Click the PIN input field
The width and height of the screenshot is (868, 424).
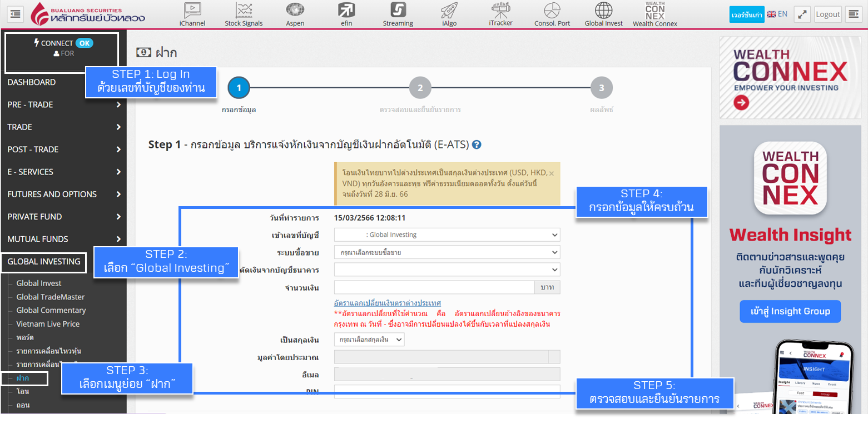[x=447, y=392]
